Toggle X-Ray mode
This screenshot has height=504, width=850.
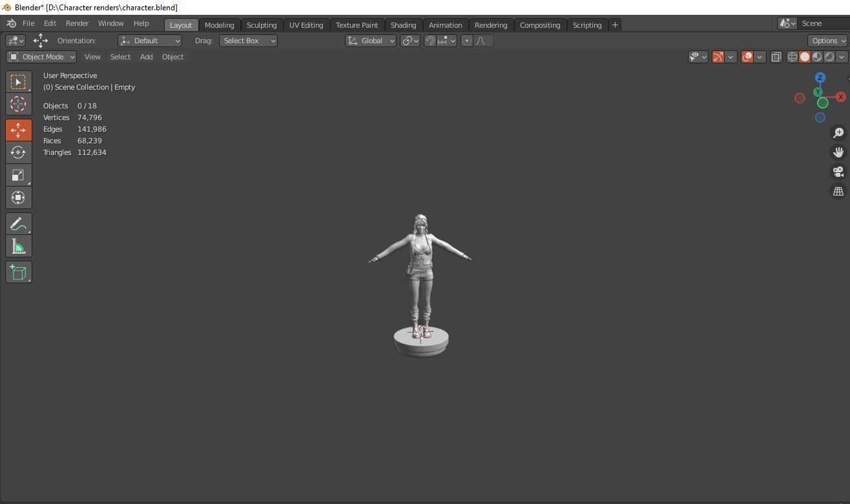pos(776,57)
